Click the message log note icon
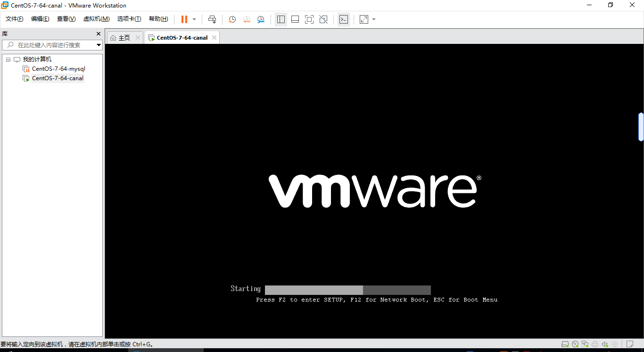644x352 pixels. click(629, 344)
